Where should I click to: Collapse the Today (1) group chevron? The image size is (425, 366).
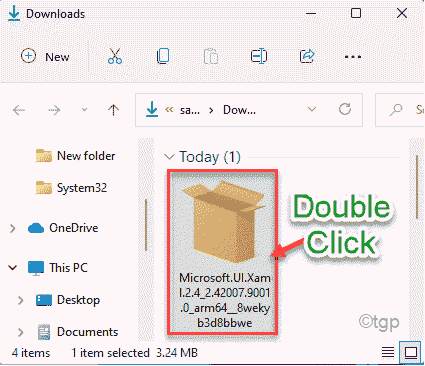pyautogui.click(x=169, y=157)
